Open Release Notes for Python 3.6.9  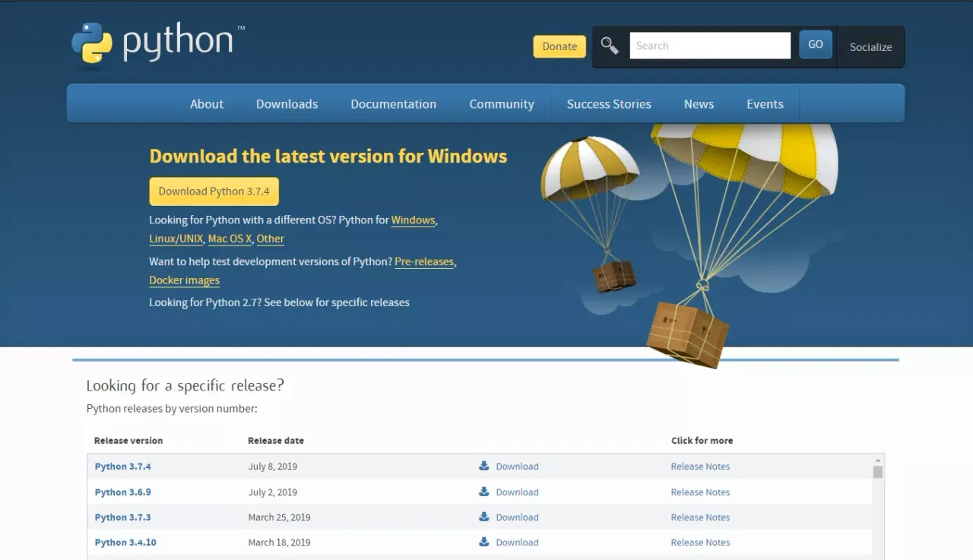(x=700, y=492)
